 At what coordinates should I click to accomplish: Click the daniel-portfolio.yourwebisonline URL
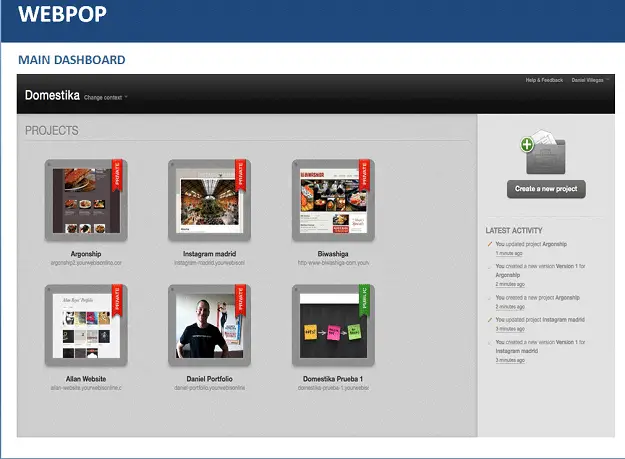pos(209,388)
